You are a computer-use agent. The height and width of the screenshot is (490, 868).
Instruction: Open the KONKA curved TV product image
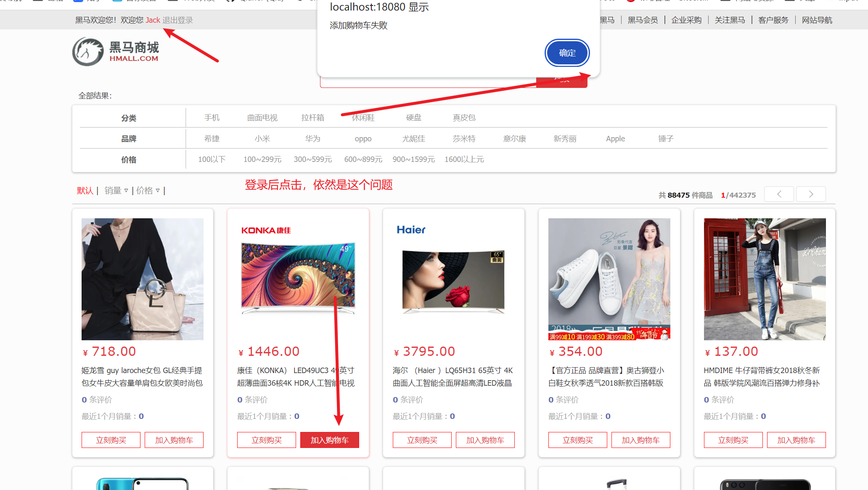coord(298,279)
